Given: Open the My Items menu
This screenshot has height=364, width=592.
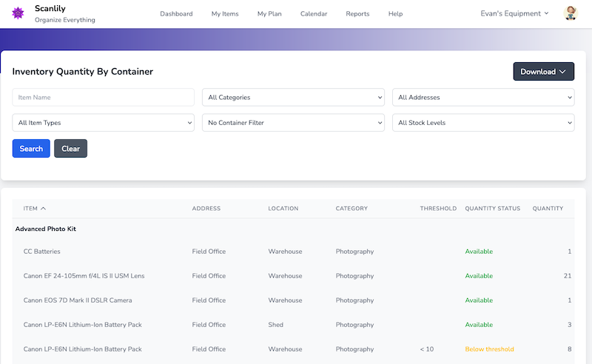Looking at the screenshot, I should click(x=225, y=14).
